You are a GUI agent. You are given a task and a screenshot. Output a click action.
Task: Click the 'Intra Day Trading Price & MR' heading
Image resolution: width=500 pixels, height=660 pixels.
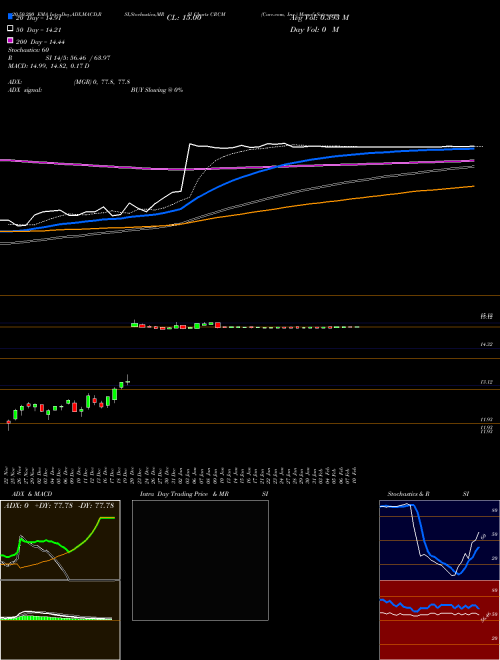pyautogui.click(x=184, y=494)
